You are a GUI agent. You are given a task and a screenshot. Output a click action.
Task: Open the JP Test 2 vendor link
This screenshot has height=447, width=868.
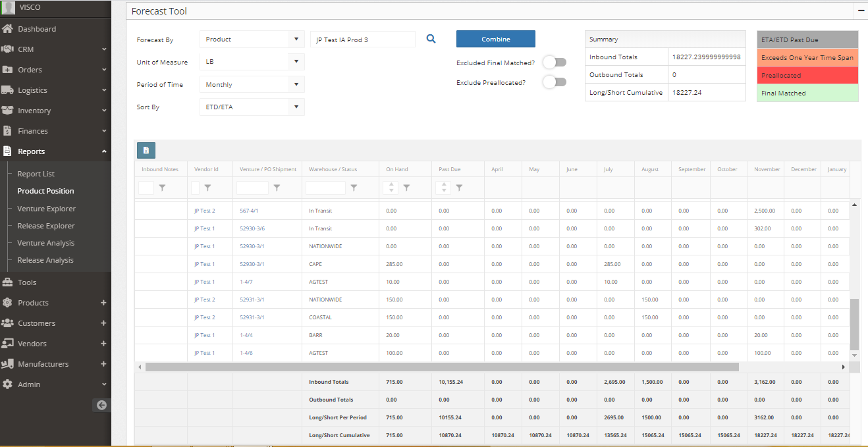click(205, 211)
